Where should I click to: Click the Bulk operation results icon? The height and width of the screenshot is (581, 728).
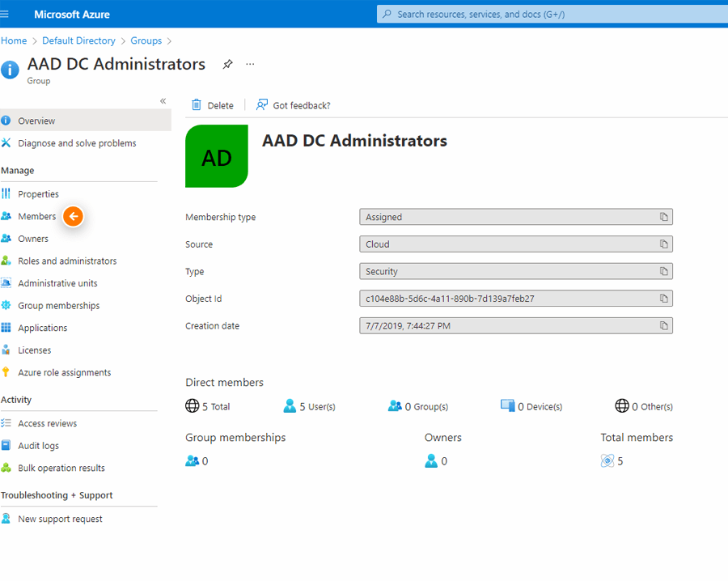point(6,468)
